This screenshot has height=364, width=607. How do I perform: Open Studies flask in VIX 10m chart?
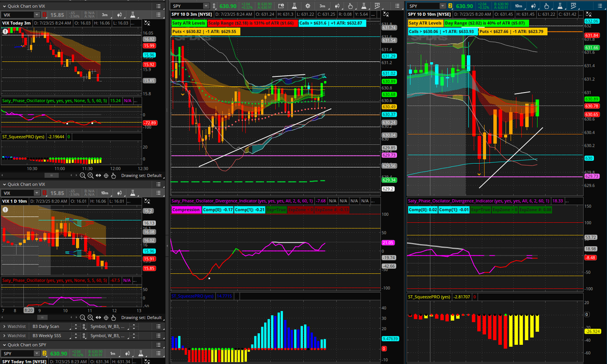(133, 193)
